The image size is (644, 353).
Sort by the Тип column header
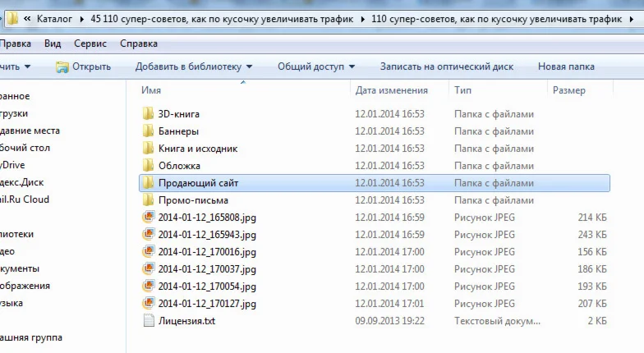coord(463,90)
